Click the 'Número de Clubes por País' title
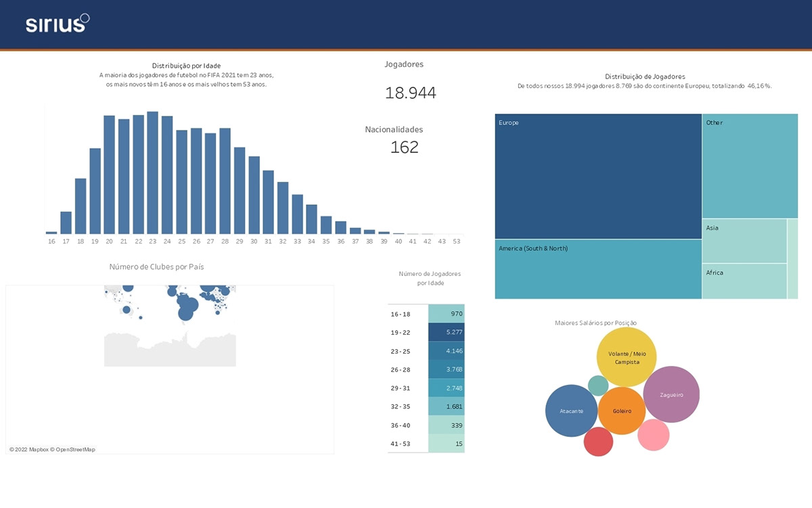The width and height of the screenshot is (812, 508). 156,267
